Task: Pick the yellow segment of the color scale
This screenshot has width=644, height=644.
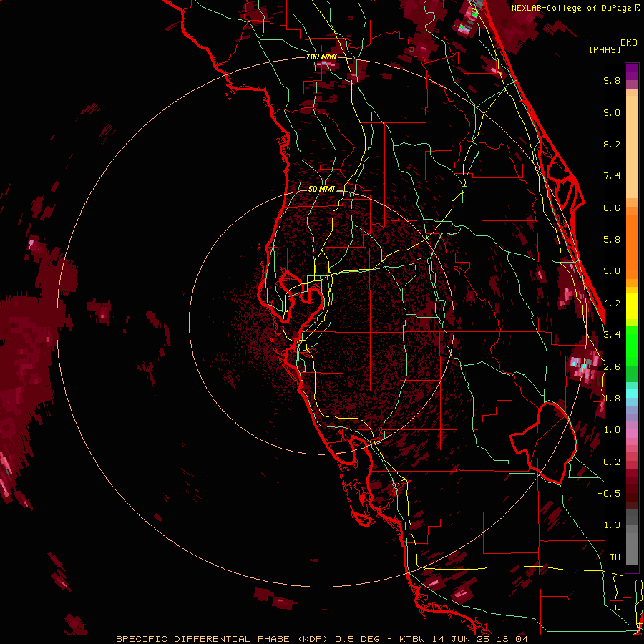Action: tap(632, 306)
